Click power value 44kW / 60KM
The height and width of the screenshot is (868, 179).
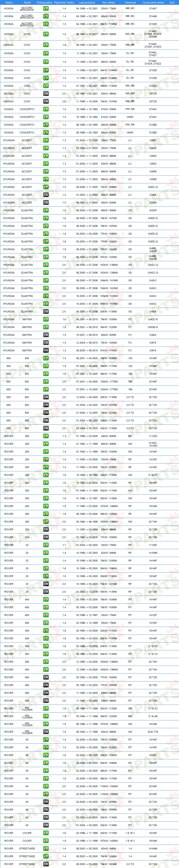click(108, 436)
